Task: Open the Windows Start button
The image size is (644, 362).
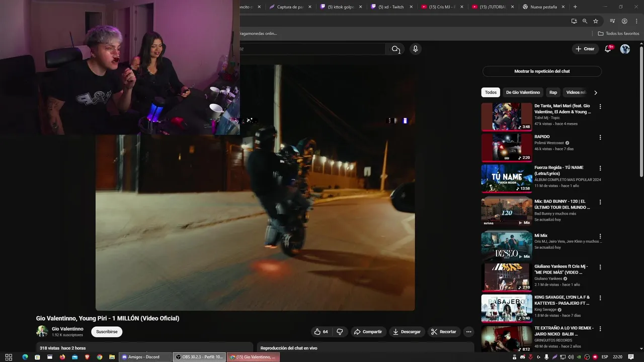Action: tap(9, 357)
